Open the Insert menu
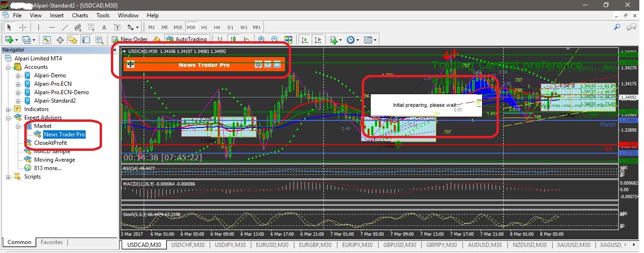The height and width of the screenshot is (253, 644). (57, 15)
